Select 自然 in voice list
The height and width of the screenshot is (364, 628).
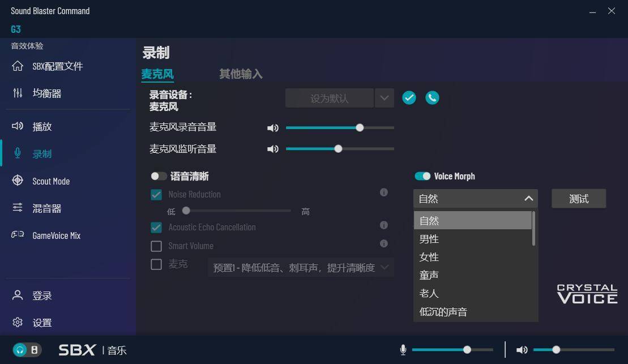[473, 221]
